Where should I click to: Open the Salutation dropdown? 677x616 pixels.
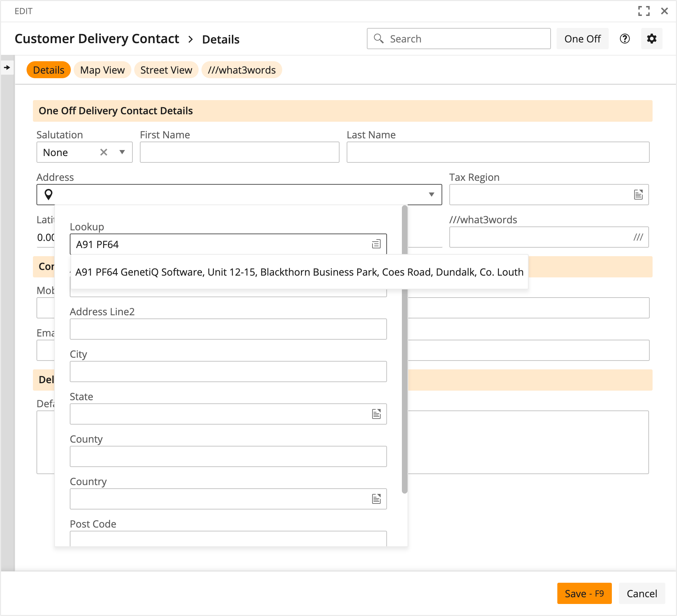click(122, 152)
